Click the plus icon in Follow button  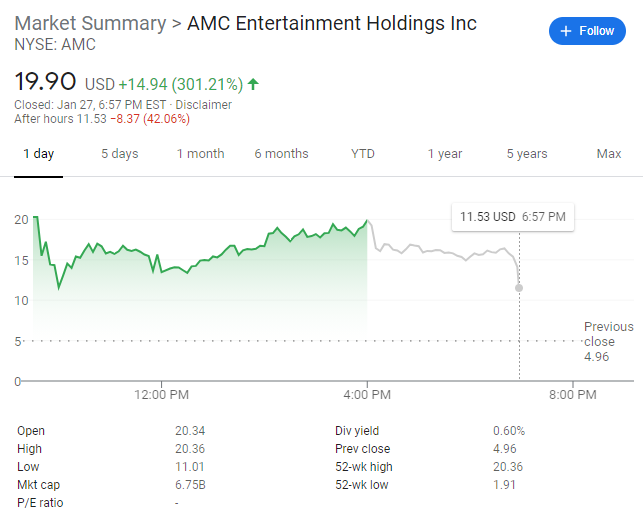(566, 31)
